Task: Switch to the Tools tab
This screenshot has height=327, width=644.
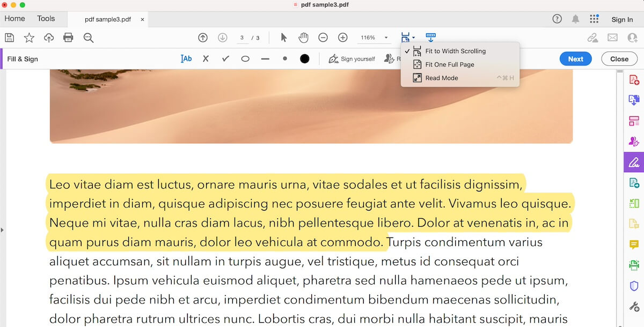Action: 46,18
